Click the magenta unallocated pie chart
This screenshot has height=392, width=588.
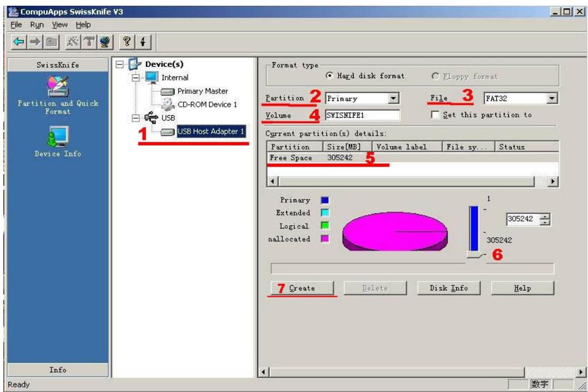[395, 231]
